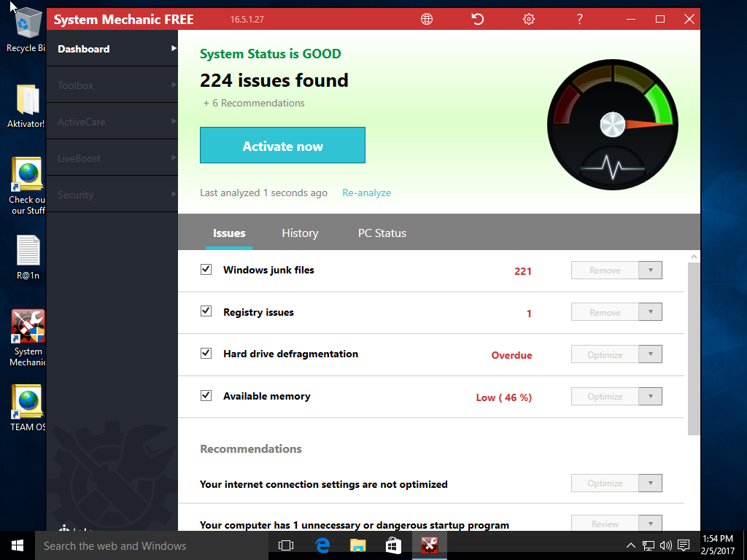Click the '+ 6 Recommendations' text
The height and width of the screenshot is (560, 747).
pos(254,103)
